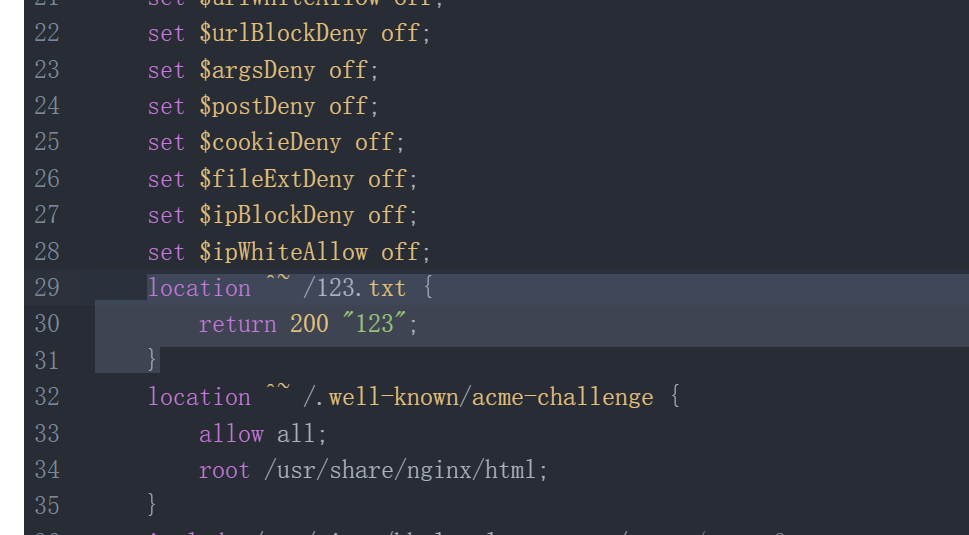Click '/.well-known/acme-challenge' path text

click(x=478, y=397)
